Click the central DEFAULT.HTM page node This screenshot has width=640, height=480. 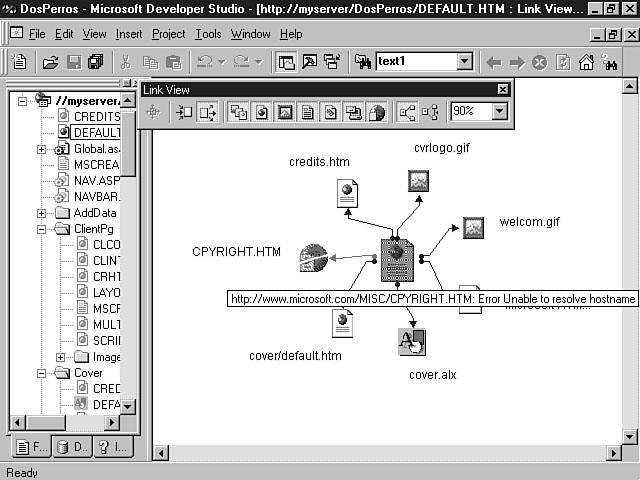(x=397, y=260)
